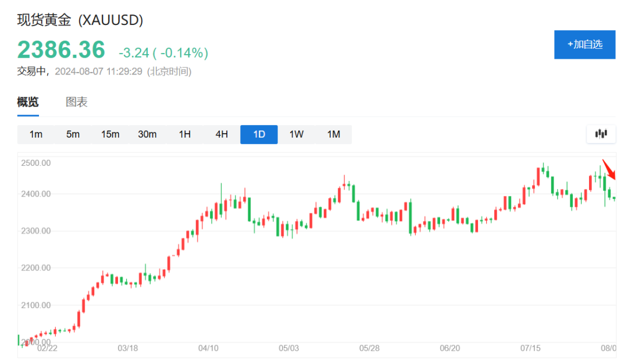Click the +加自选 watchlist button

[x=585, y=44]
